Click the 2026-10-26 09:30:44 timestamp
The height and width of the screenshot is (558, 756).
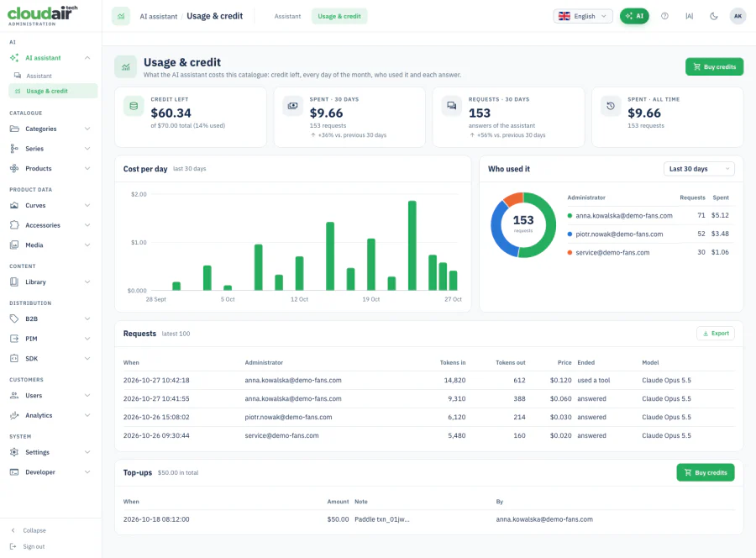click(156, 435)
